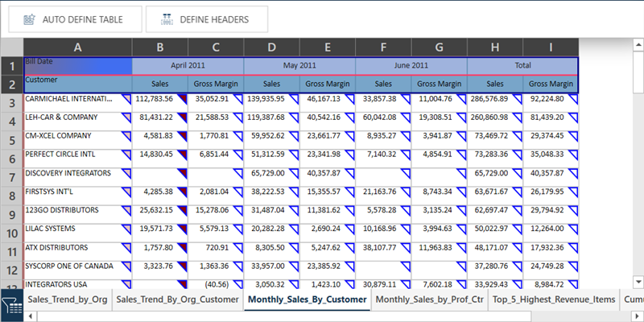
Task: Click the April 2011 header cell
Action: click(x=188, y=66)
